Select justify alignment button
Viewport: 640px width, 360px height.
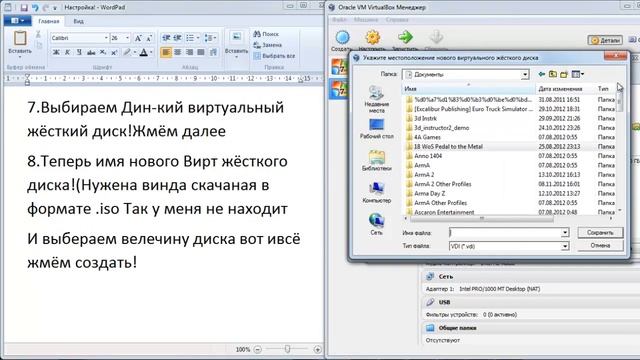point(200,52)
